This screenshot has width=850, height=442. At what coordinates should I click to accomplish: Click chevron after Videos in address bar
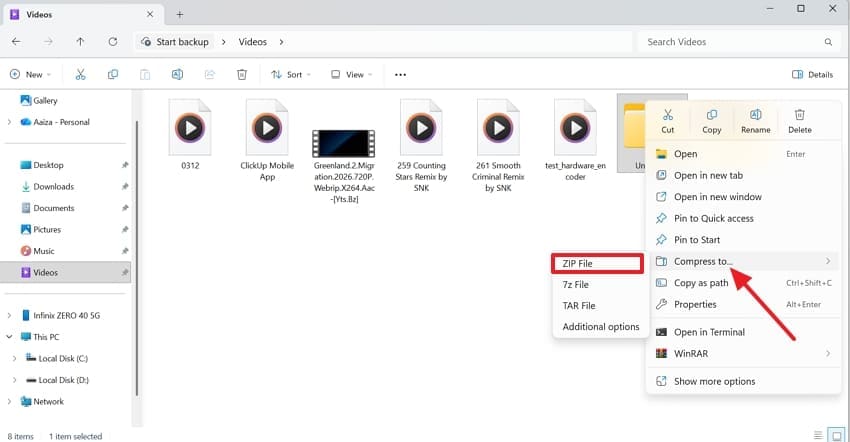pyautogui.click(x=281, y=42)
